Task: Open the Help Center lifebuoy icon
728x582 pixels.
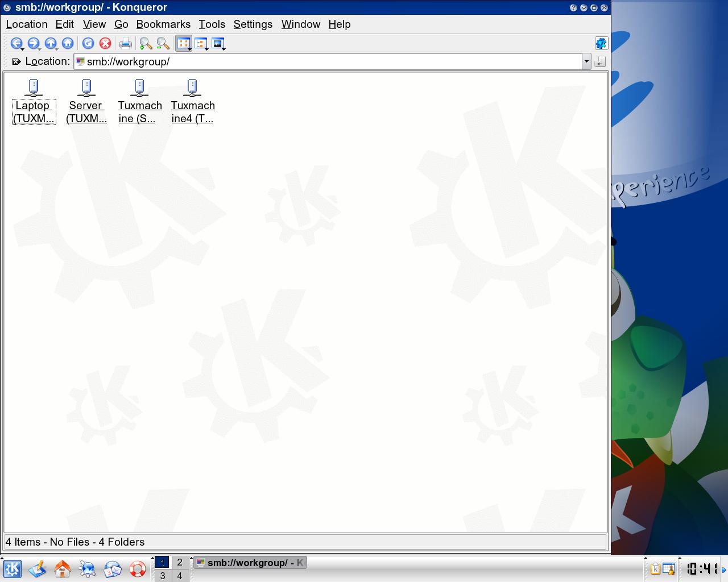Action: 138,568
